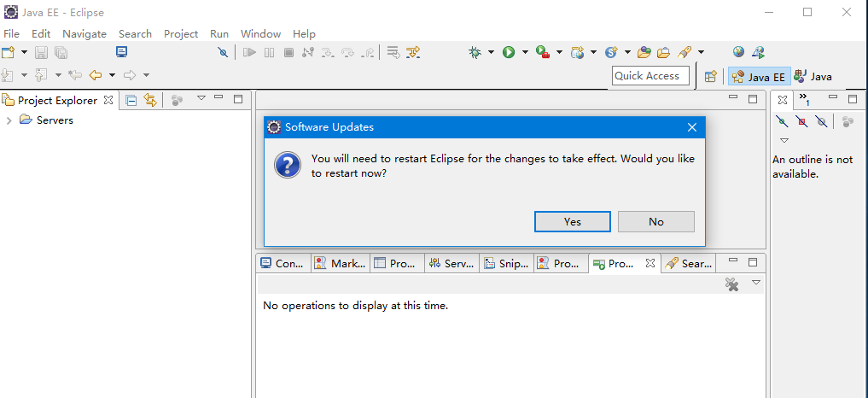
Task: Click the Save All toolbar icon
Action: [61, 53]
